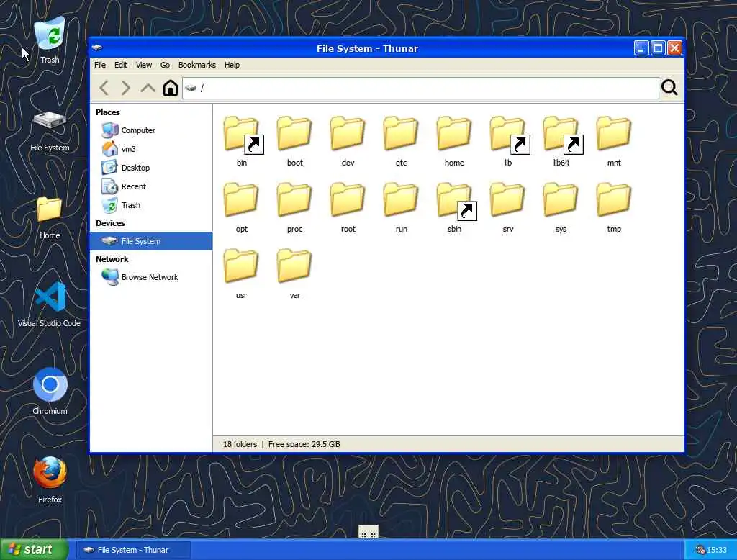Select the usr folder icon
Image resolution: width=737 pixels, height=560 pixels.
pyautogui.click(x=241, y=266)
